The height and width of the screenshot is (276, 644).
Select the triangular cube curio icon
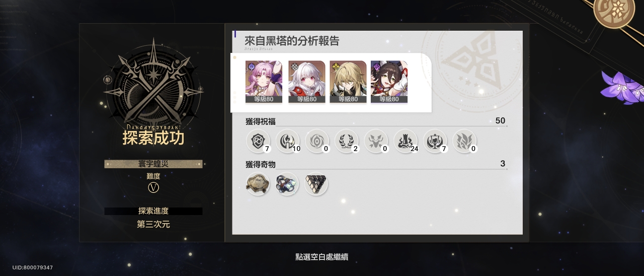coord(316,184)
